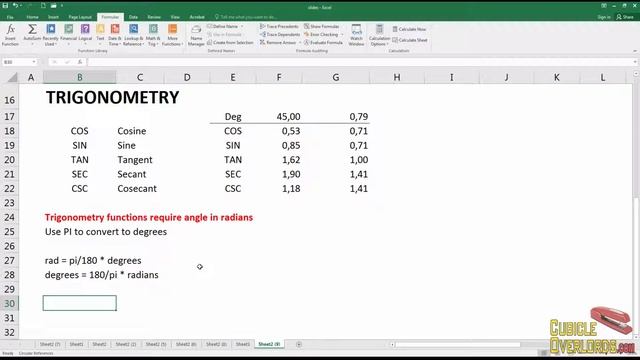This screenshot has width=640, height=360.
Task: Click Trace Dependents
Action: [280, 35]
